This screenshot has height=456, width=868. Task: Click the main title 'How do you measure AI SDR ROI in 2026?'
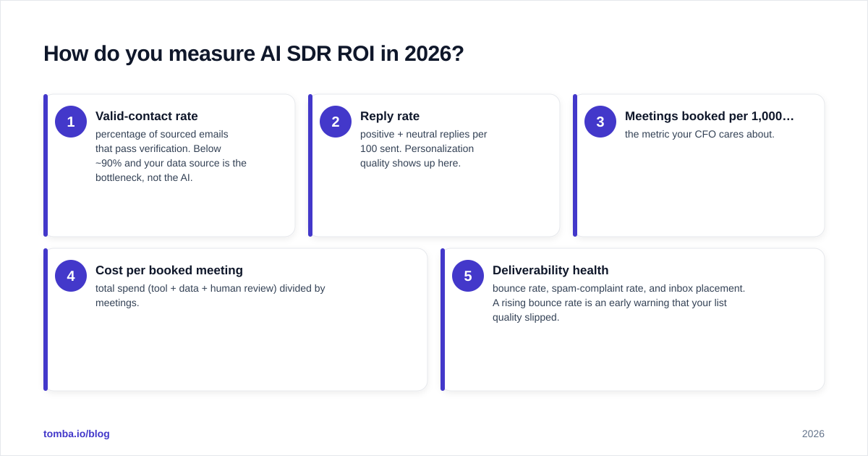coord(254,54)
